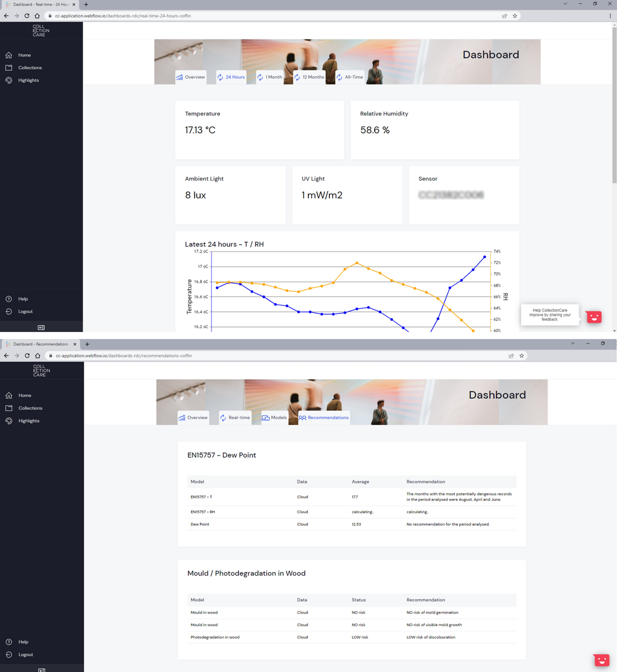Click the 'Dew Point' model row cell
This screenshot has width=617, height=672.
pyautogui.click(x=200, y=524)
